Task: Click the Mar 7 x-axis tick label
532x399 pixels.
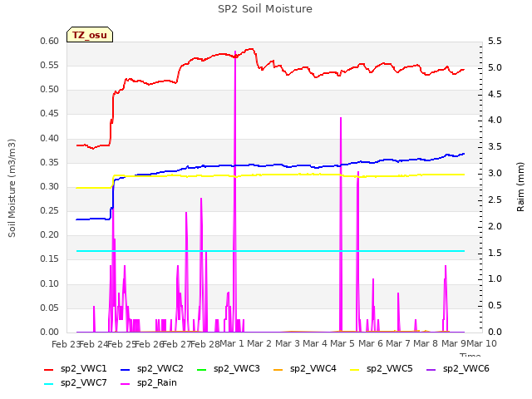Action: point(398,343)
